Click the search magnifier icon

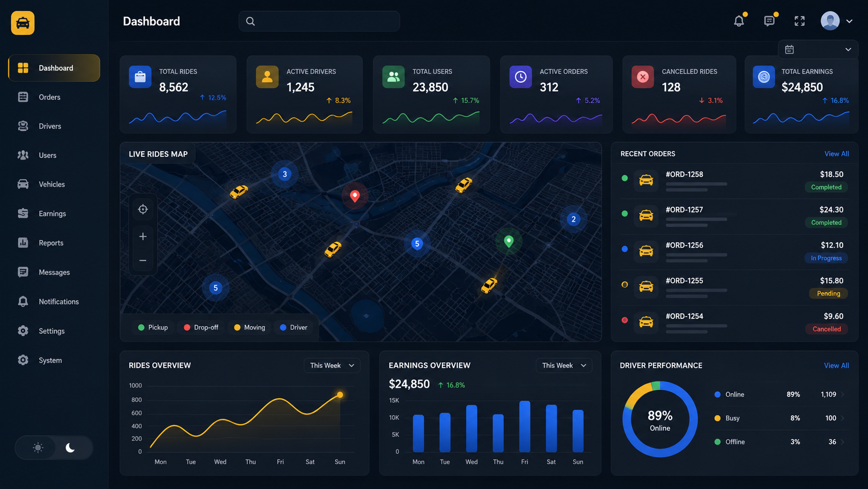(x=250, y=21)
